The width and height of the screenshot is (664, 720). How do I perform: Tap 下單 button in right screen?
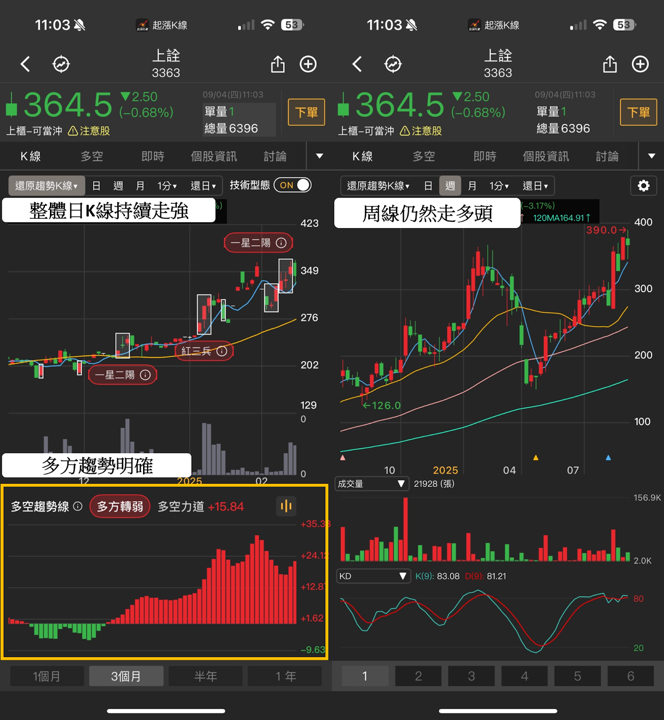(638, 112)
